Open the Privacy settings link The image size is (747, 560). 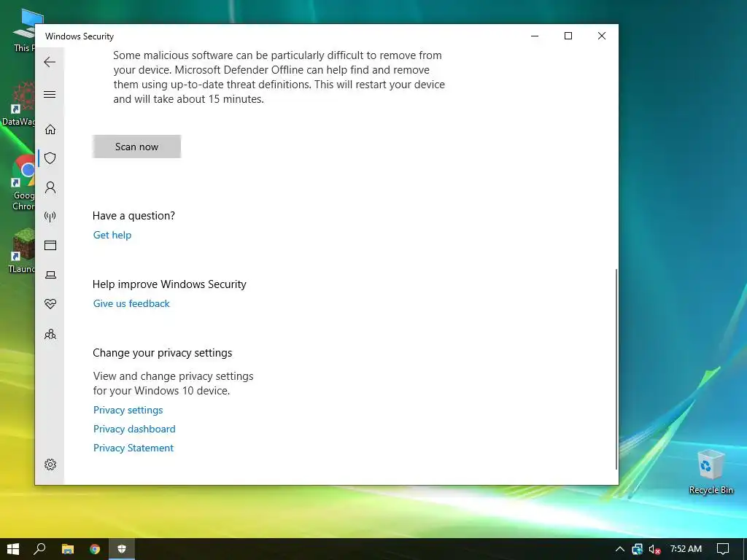coord(128,410)
